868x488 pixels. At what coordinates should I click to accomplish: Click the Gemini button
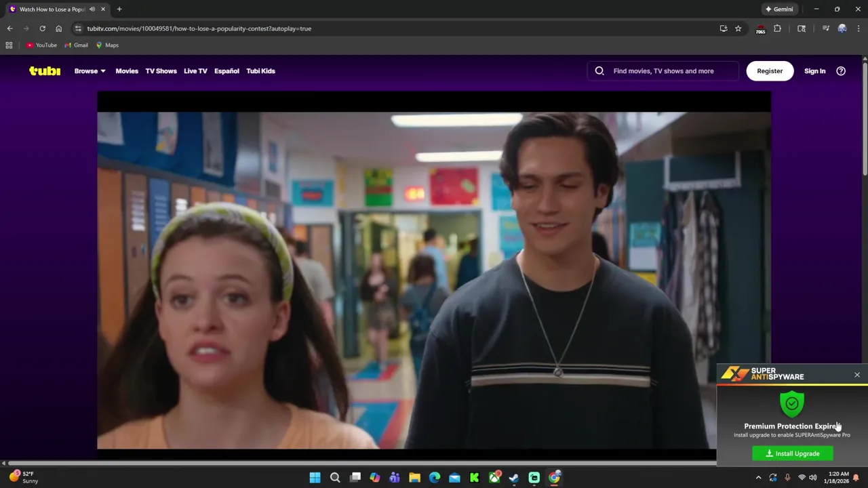pos(778,9)
